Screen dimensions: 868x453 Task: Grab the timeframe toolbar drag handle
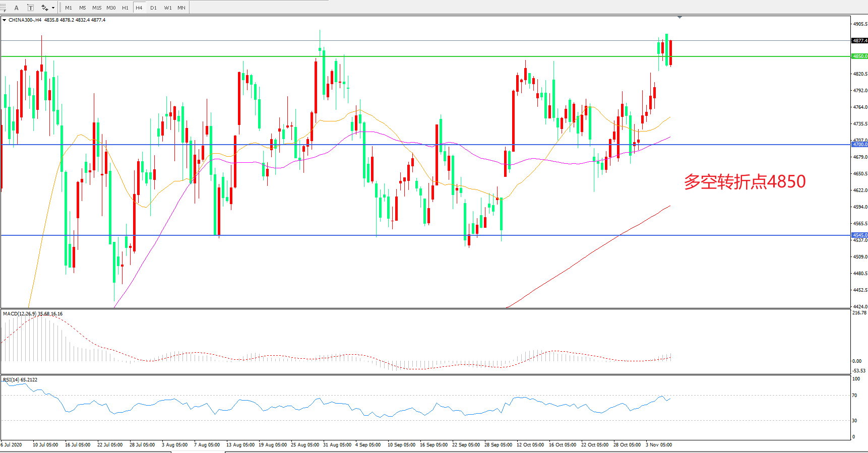click(60, 8)
